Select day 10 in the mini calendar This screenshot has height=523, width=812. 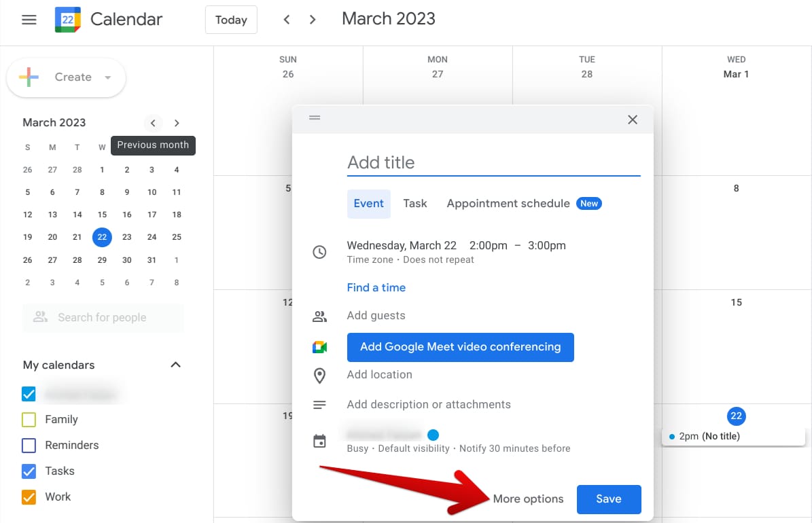pos(152,192)
